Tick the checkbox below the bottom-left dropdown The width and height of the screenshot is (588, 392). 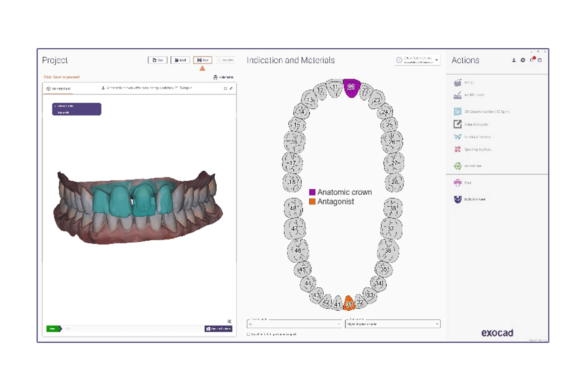[248, 334]
